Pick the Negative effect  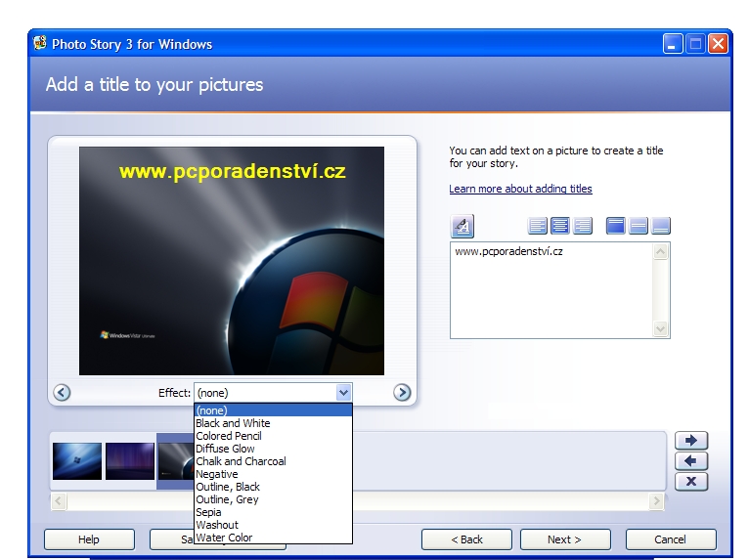coord(273,474)
